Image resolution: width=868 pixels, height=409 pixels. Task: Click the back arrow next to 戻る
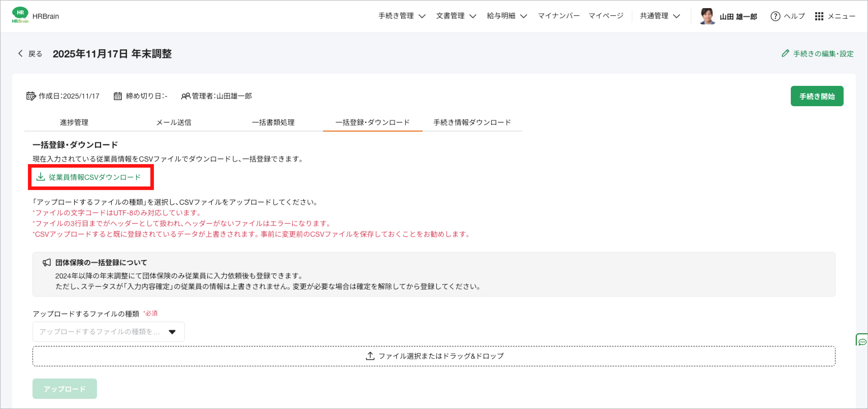coord(21,54)
